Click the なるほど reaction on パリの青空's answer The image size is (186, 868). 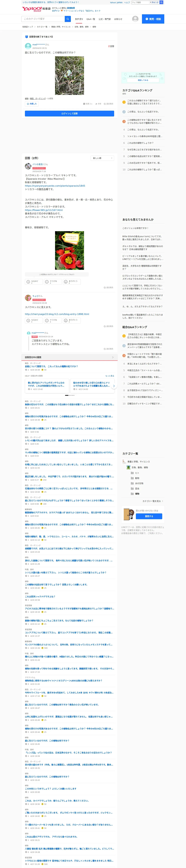[33, 282]
